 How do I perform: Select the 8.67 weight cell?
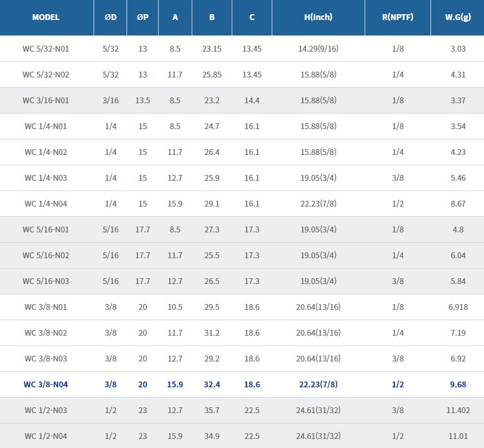tap(458, 203)
